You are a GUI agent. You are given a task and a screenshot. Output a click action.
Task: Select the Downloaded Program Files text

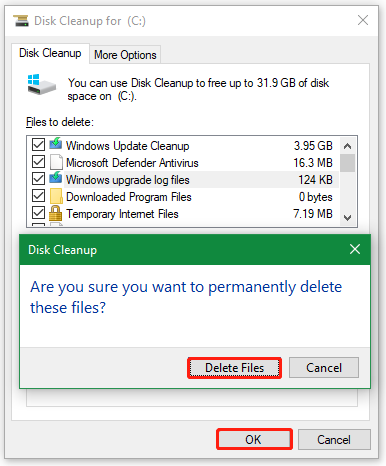coord(129,197)
